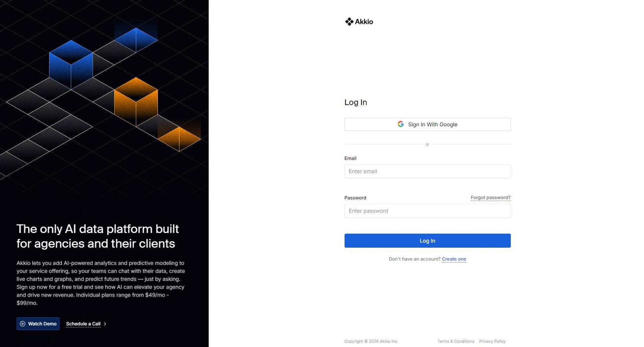The image size is (644, 347).
Task: Open the Watch Demo video button
Action: click(38, 324)
